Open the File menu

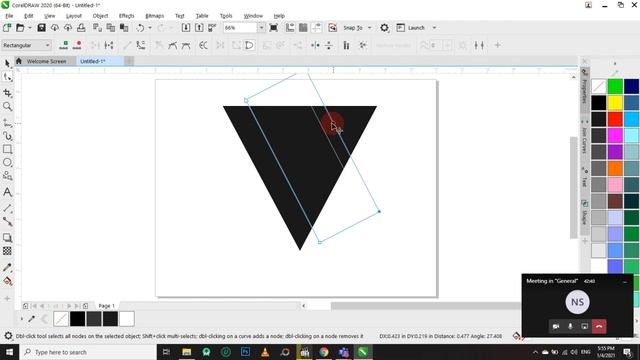coord(9,16)
